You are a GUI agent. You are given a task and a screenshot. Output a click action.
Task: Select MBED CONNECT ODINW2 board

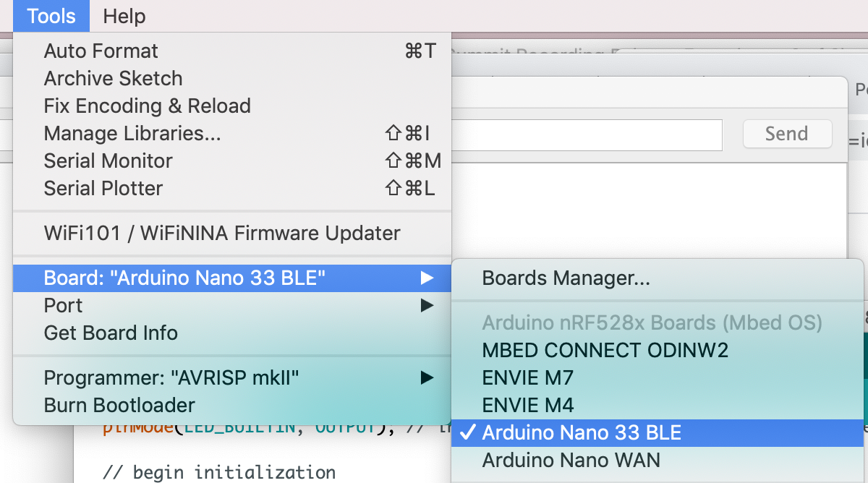[605, 351]
